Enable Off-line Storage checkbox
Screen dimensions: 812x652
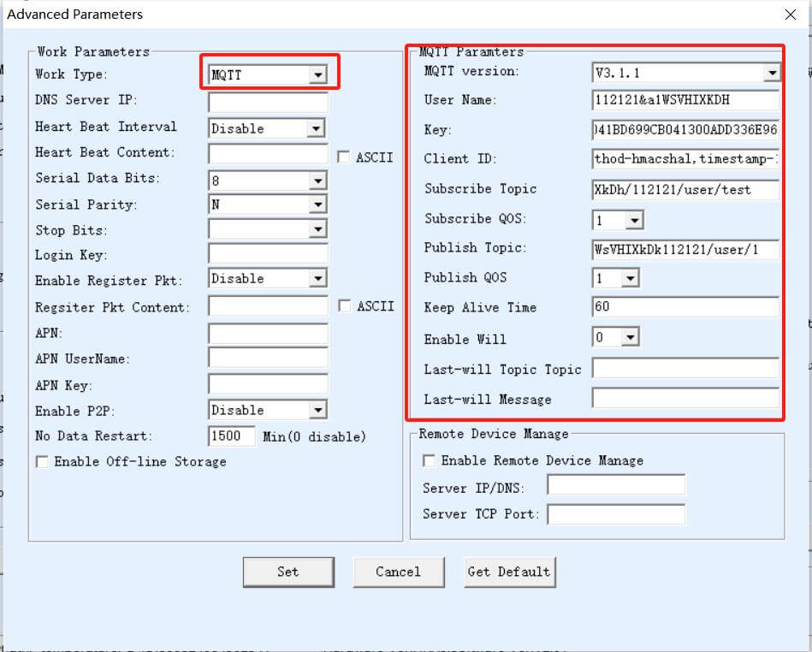[42, 461]
